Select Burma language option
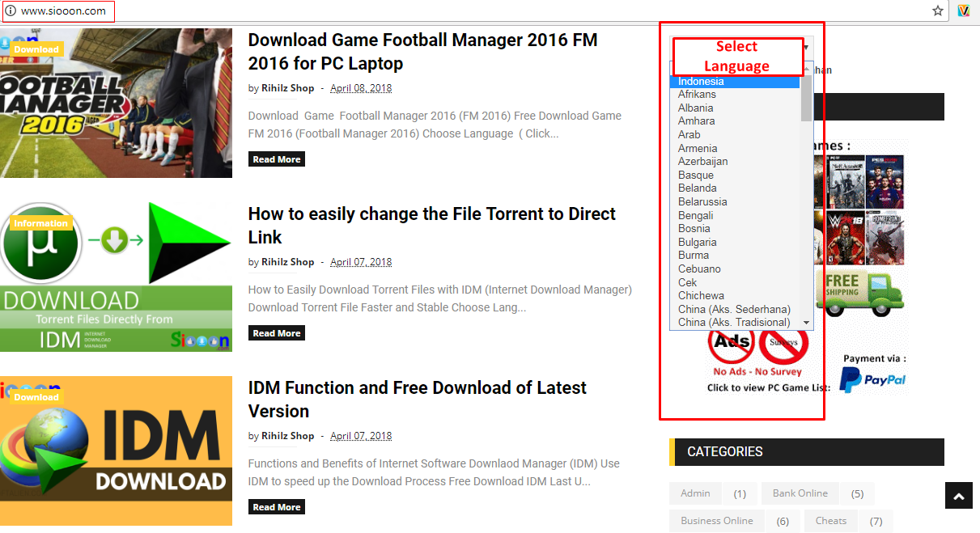The image size is (980, 533). tap(735, 255)
